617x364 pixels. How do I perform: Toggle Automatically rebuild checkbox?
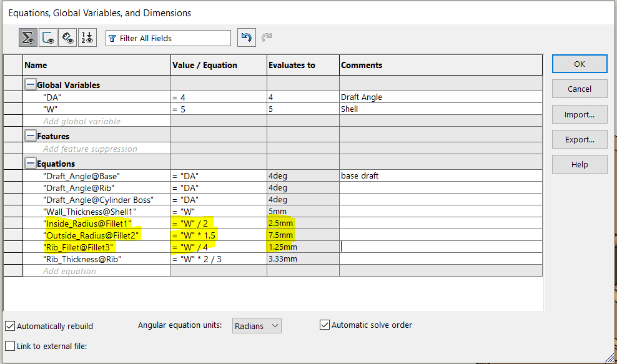(10, 326)
